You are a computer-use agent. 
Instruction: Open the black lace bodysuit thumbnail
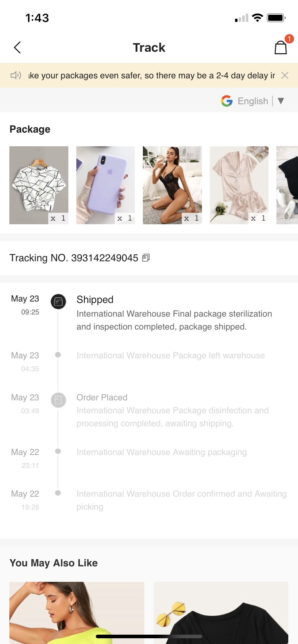[172, 185]
